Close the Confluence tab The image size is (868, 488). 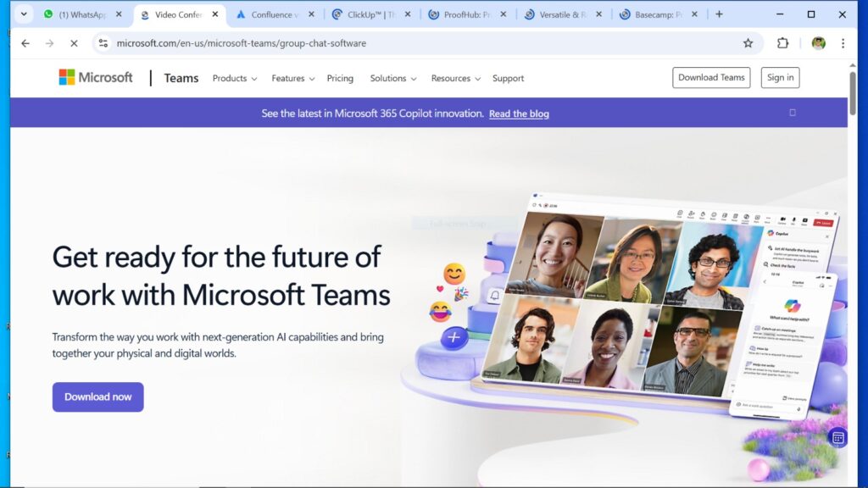click(311, 14)
